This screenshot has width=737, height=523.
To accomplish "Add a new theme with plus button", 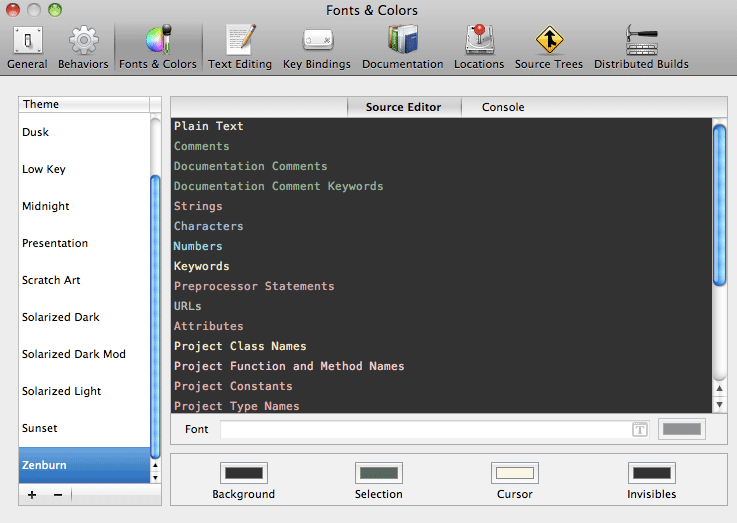I will [x=32, y=495].
